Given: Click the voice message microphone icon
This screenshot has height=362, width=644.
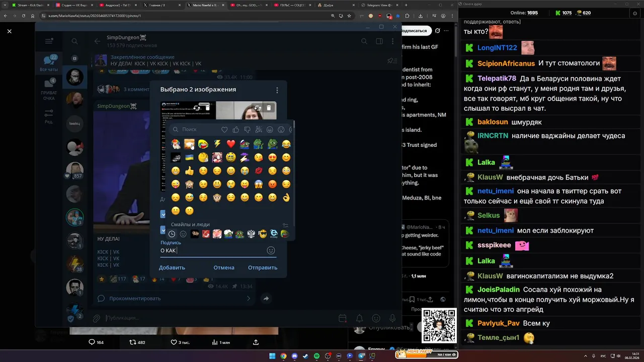Looking at the screenshot, I should (x=393, y=318).
